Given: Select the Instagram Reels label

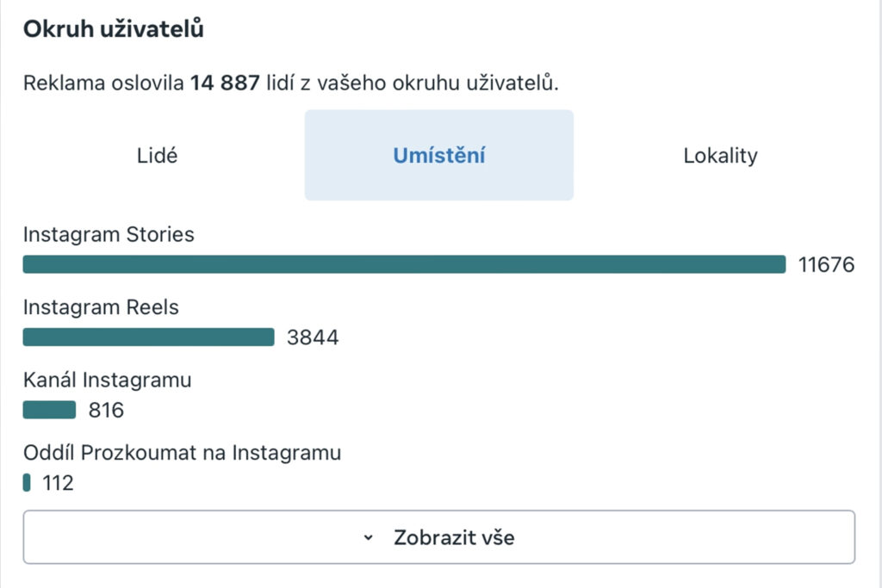Looking at the screenshot, I should pos(101,308).
